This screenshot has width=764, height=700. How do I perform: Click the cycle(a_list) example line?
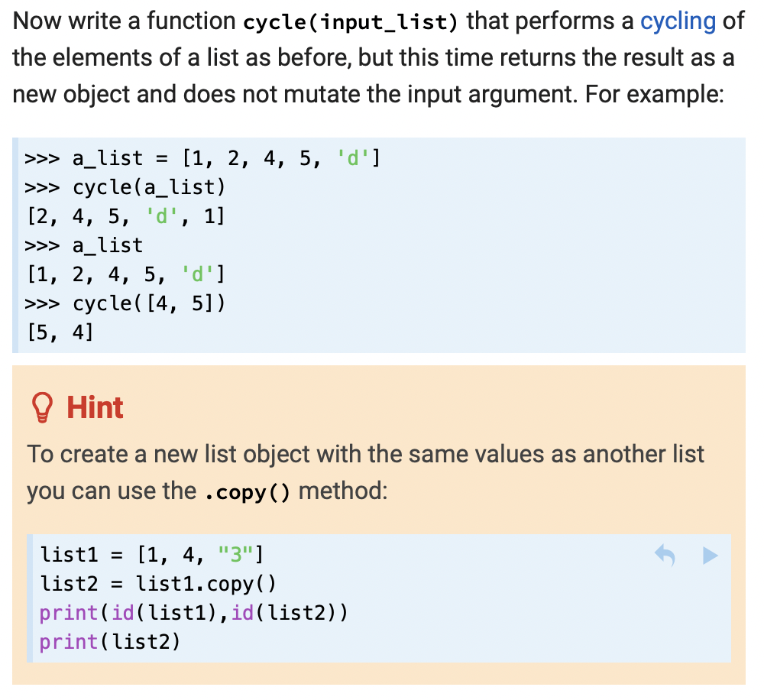click(x=125, y=187)
